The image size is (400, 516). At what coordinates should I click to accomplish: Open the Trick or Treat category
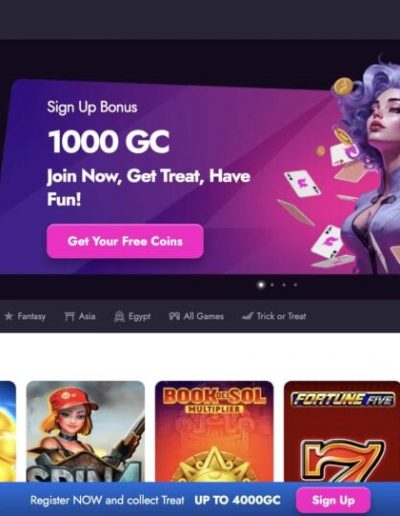tap(274, 316)
